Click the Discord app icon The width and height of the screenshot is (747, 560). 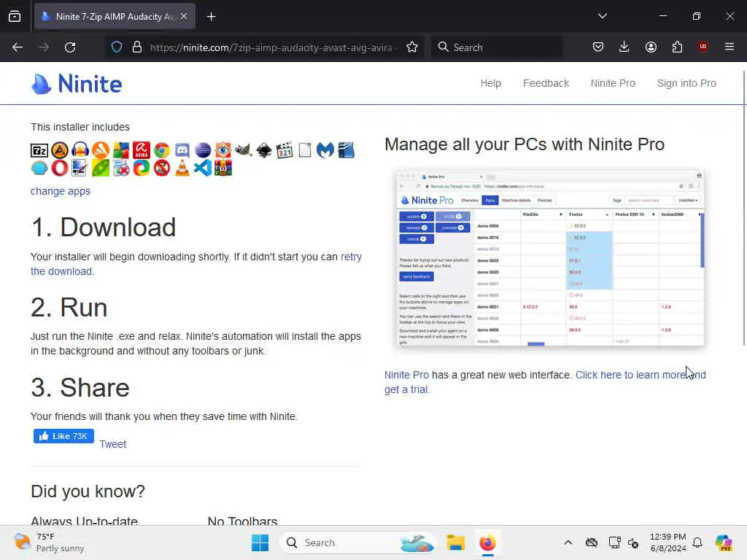click(182, 150)
